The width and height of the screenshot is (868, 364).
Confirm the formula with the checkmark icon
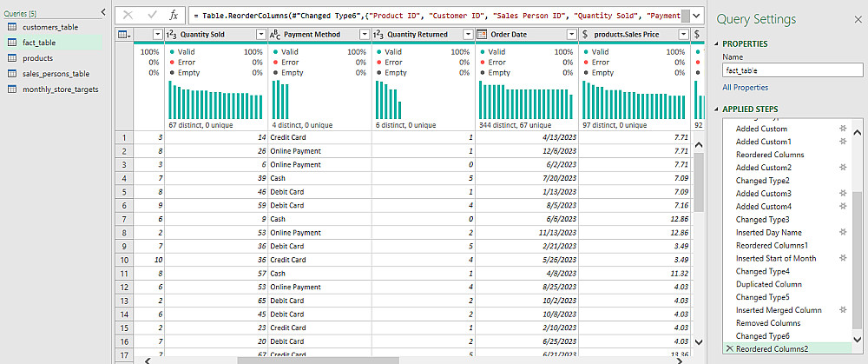tap(150, 15)
